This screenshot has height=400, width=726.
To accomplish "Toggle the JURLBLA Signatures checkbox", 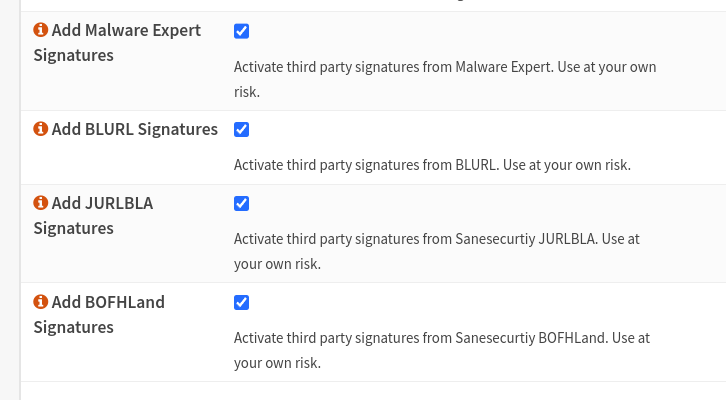I will [241, 204].
